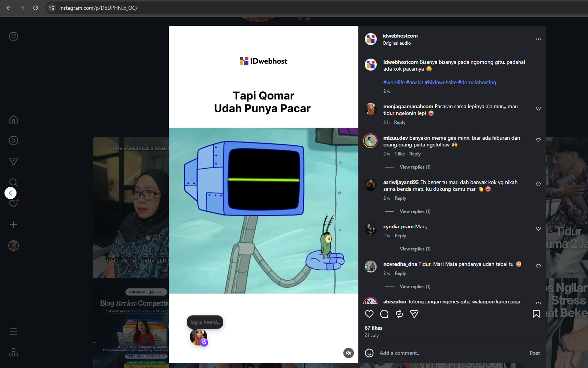Create a new post with plus icon
This screenshot has height=368, width=588.
14,225
